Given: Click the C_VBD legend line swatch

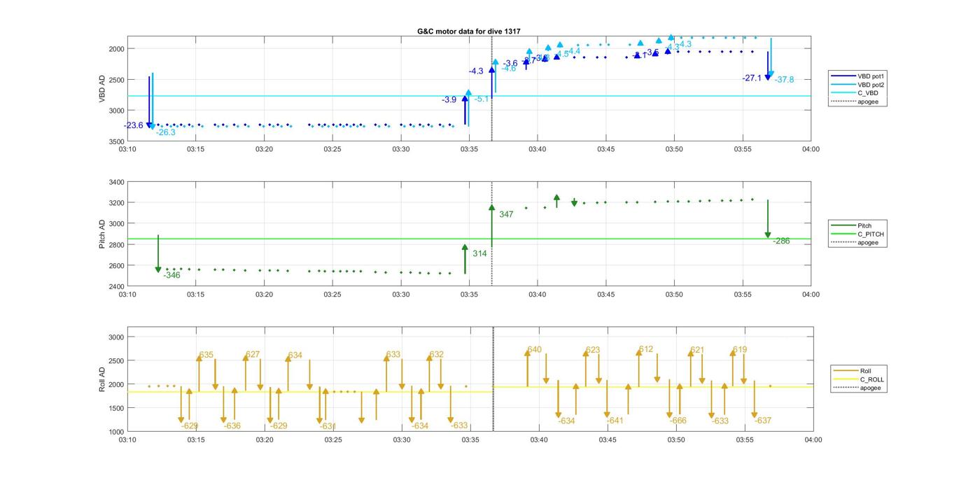Looking at the screenshot, I should [843, 93].
